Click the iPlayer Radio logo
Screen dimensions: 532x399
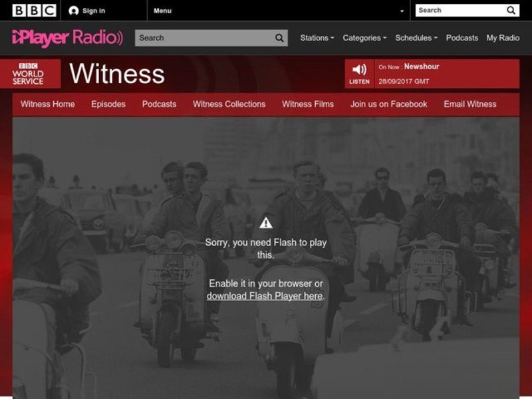coord(67,38)
